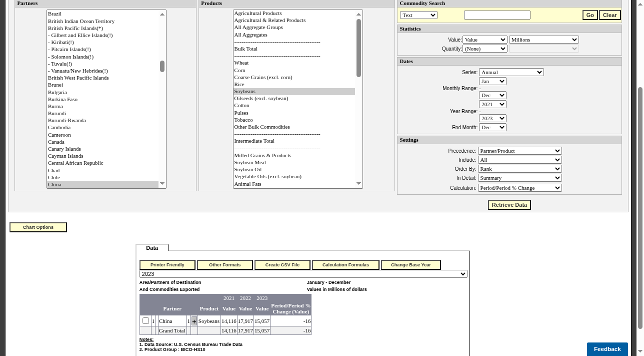Image resolution: width=644 pixels, height=356 pixels.
Task: Select British Indian Ocean Territory partner
Action: [x=102, y=22]
